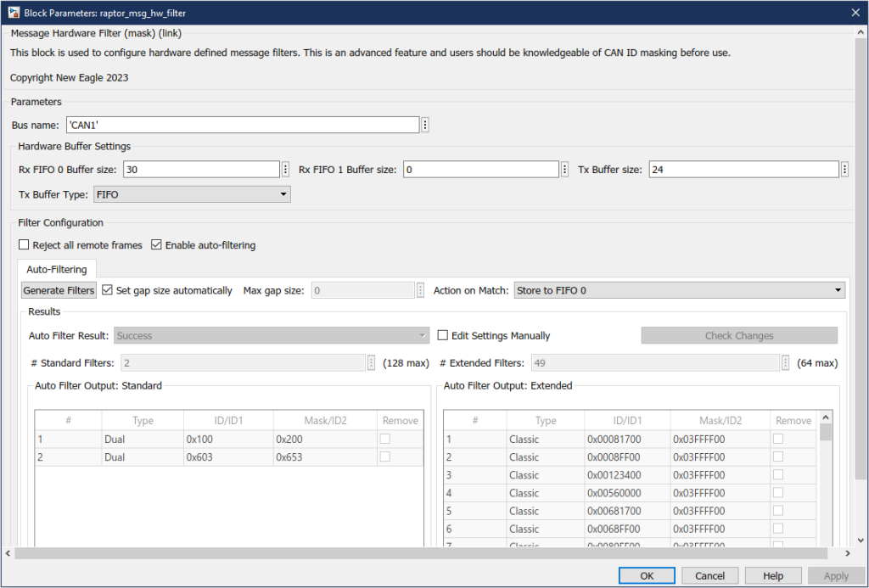Click the options icon next to Tx Buffer size
The image size is (869, 588).
[x=844, y=170]
